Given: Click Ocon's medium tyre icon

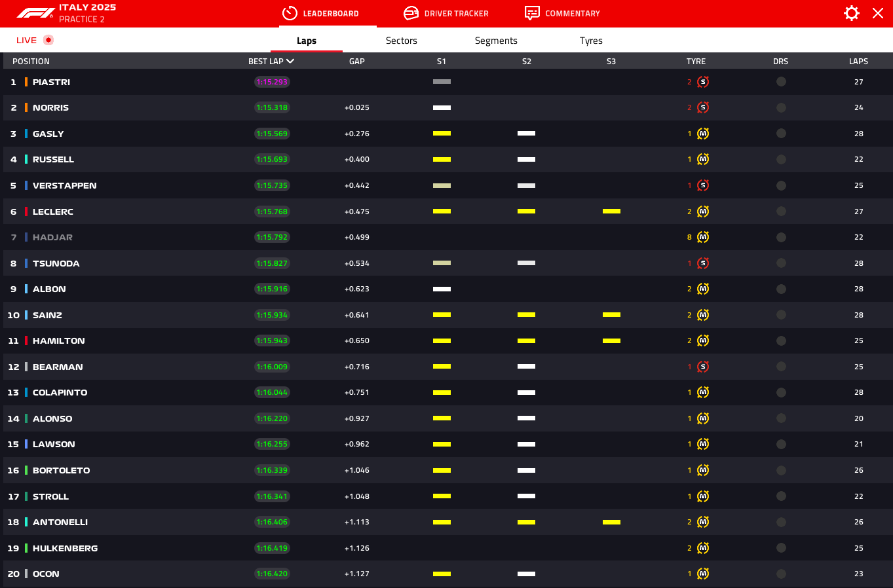Looking at the screenshot, I should tap(703, 574).
